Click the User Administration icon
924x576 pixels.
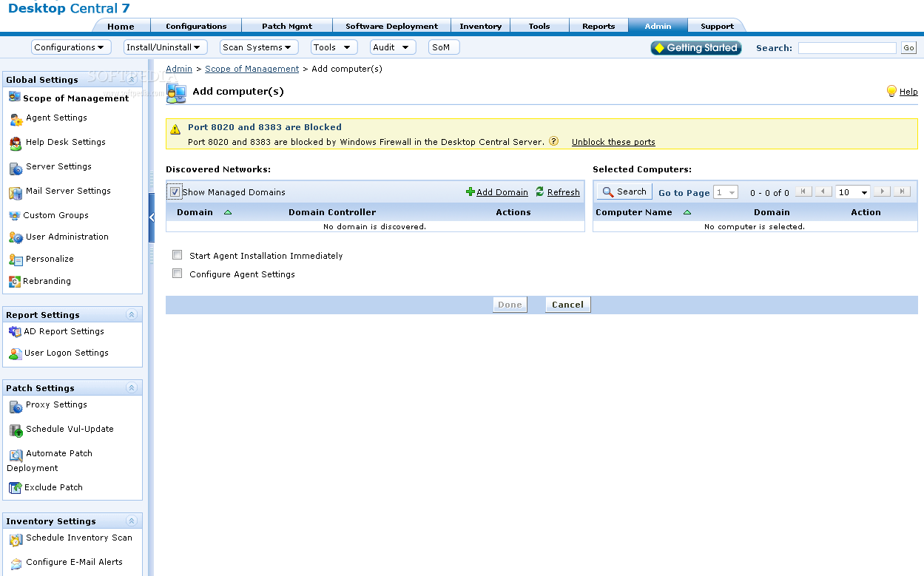point(16,237)
